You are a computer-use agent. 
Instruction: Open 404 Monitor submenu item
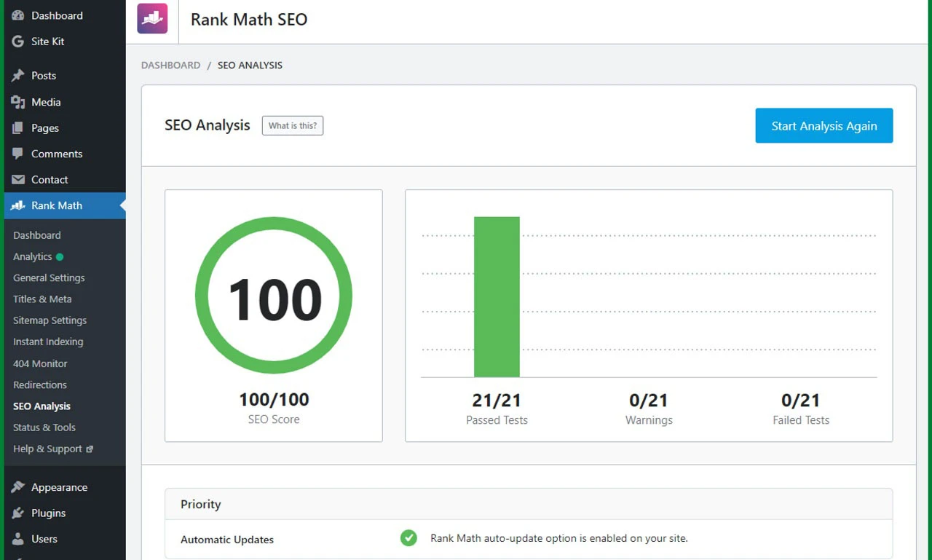[40, 363]
